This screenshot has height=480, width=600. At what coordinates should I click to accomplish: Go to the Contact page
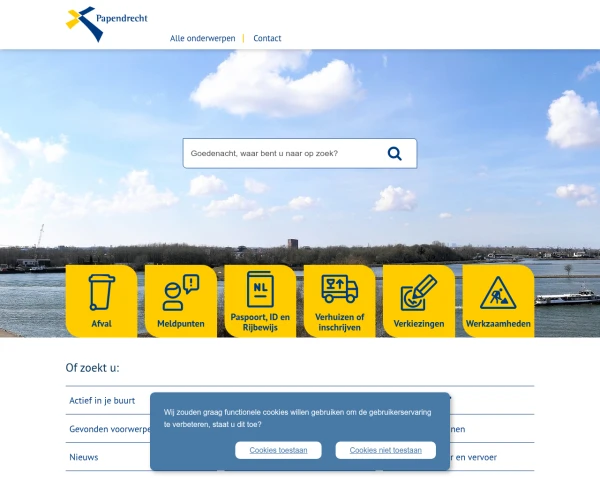pyautogui.click(x=267, y=38)
